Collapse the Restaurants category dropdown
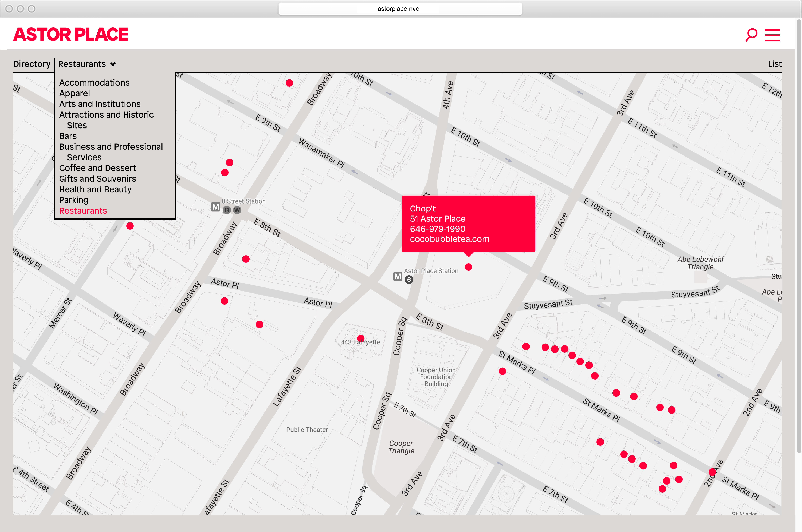 click(x=87, y=64)
